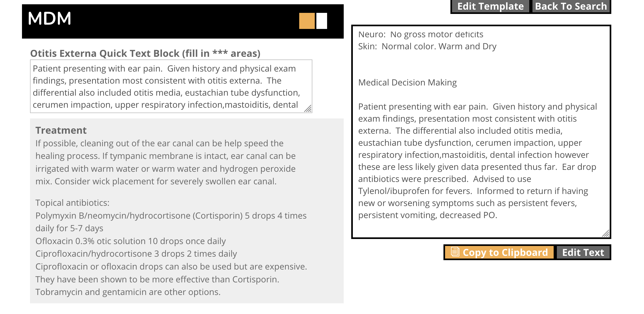Click the MDM section header title
Image resolution: width=644 pixels, height=314 pixels.
click(x=50, y=19)
